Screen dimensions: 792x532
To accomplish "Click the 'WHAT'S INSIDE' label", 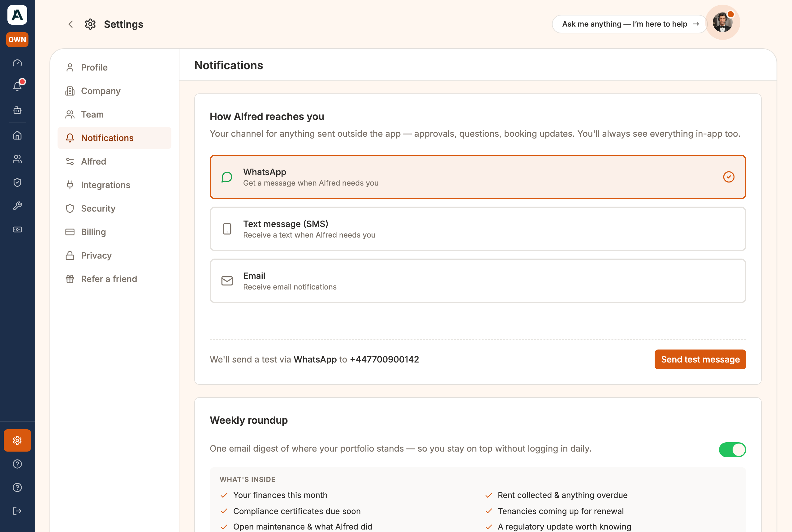I will pos(247,479).
